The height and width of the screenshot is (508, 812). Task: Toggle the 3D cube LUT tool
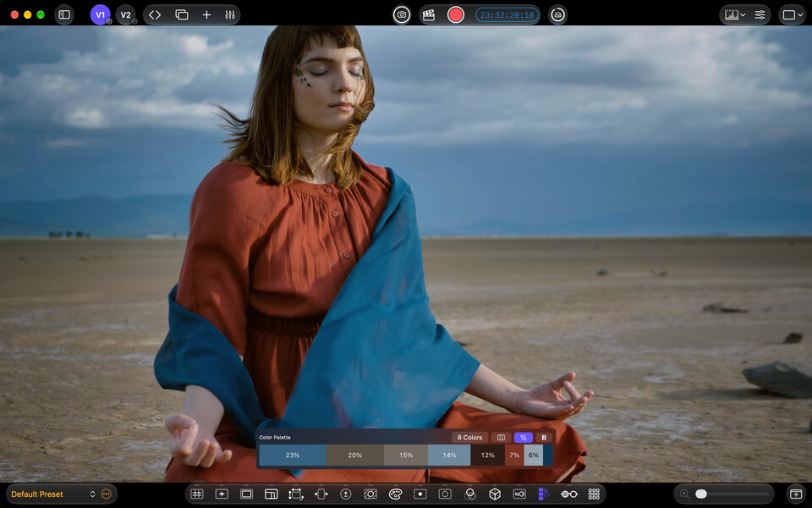pyautogui.click(x=495, y=494)
